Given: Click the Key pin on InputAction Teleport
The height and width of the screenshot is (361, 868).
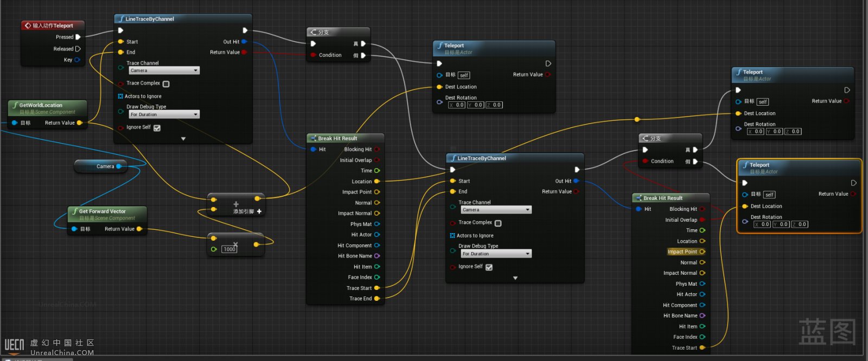Looking at the screenshot, I should (x=77, y=60).
